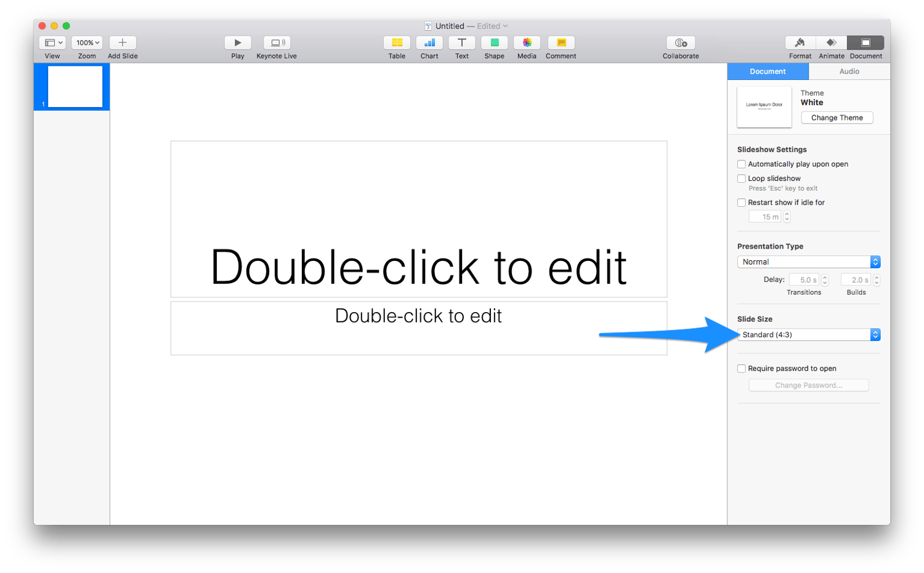
Task: Open the Slide Size dropdown
Action: [x=808, y=334]
